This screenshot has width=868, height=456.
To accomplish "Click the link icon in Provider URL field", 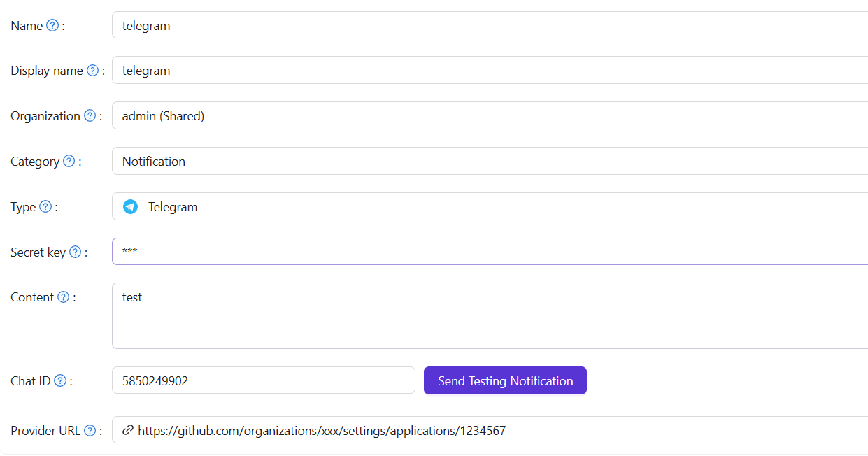I will (127, 430).
